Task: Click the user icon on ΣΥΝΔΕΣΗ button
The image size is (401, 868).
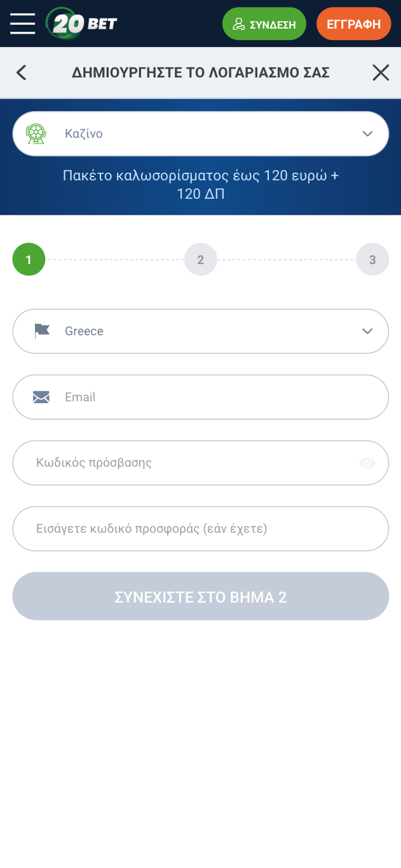Action: [x=239, y=24]
